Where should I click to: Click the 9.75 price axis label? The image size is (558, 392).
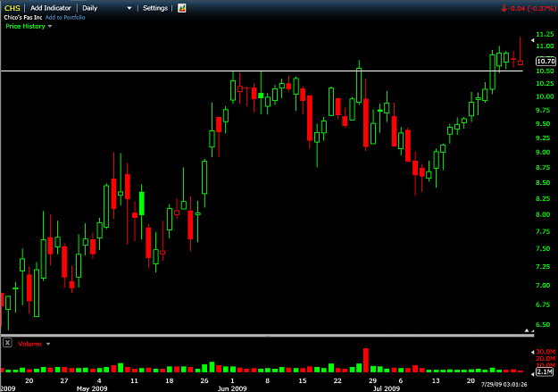[x=543, y=111]
